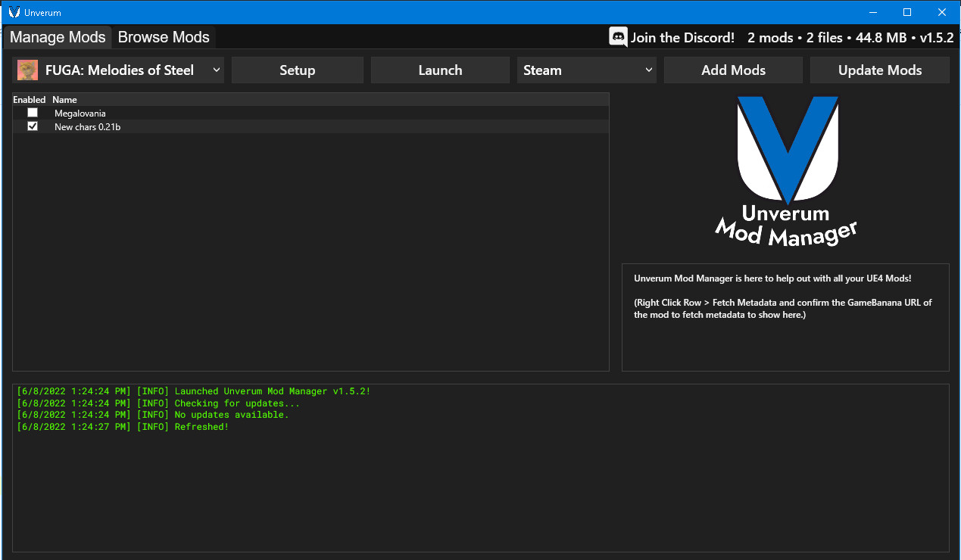Click the Enabled column header
961x560 pixels.
(30, 100)
